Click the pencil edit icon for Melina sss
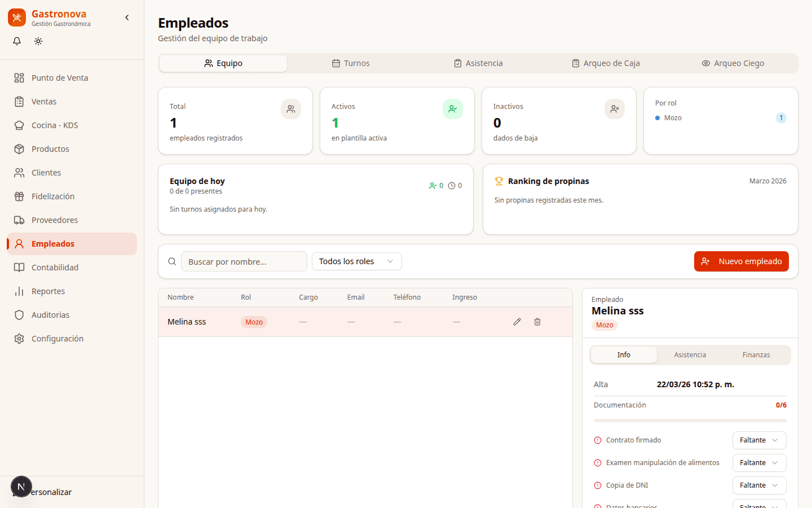The width and height of the screenshot is (812, 508). [517, 322]
